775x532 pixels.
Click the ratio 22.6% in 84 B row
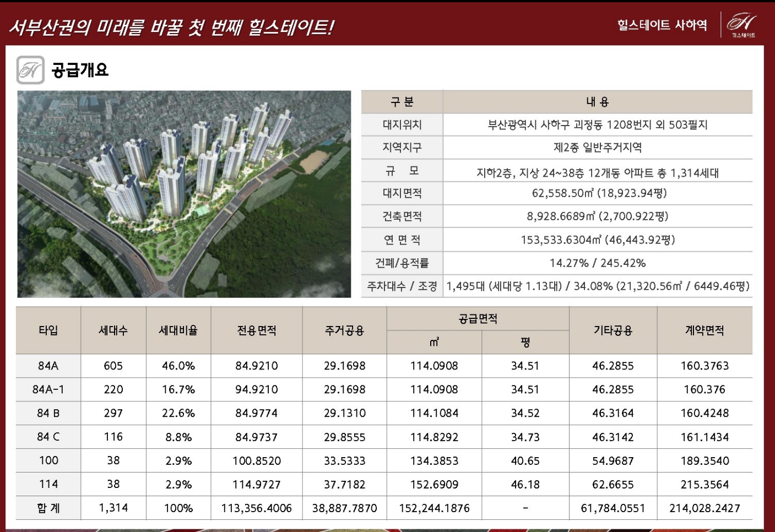178,413
